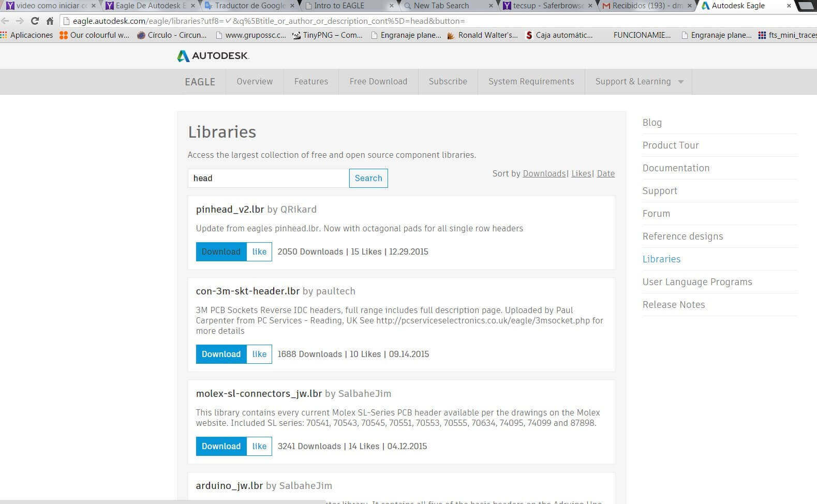The image size is (817, 504).
Task: Like the con-3m-skt-header.lbr library
Action: [x=259, y=354]
